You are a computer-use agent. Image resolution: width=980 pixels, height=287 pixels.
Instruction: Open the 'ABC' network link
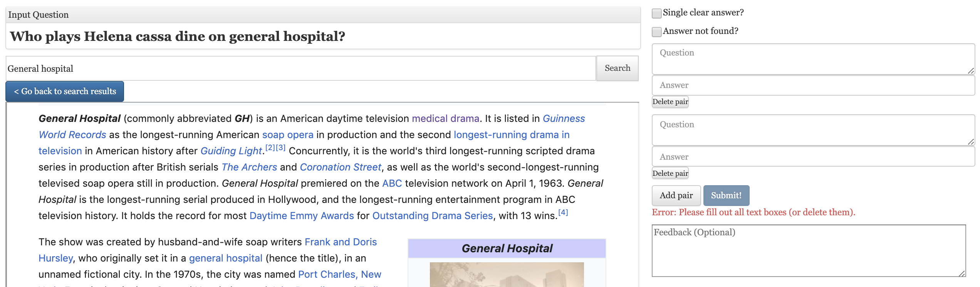392,183
